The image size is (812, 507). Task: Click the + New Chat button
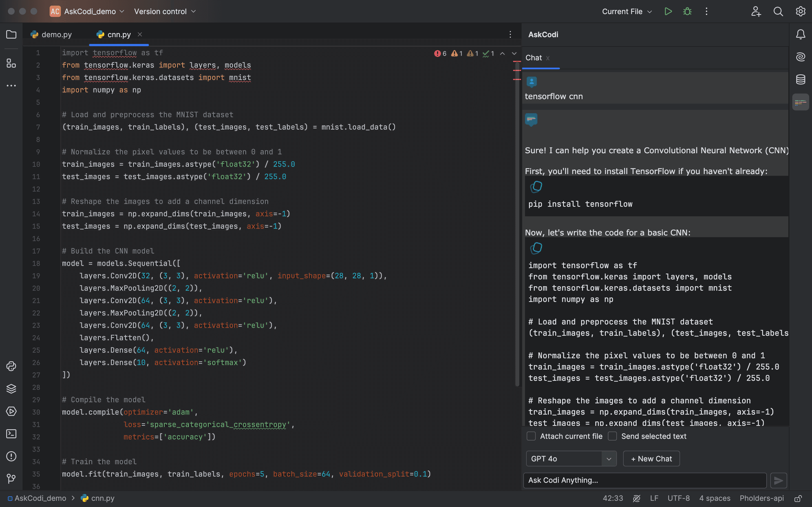point(651,459)
